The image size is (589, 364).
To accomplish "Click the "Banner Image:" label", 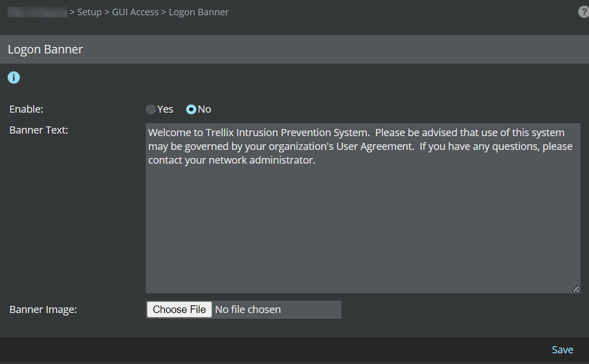I will [x=43, y=309].
